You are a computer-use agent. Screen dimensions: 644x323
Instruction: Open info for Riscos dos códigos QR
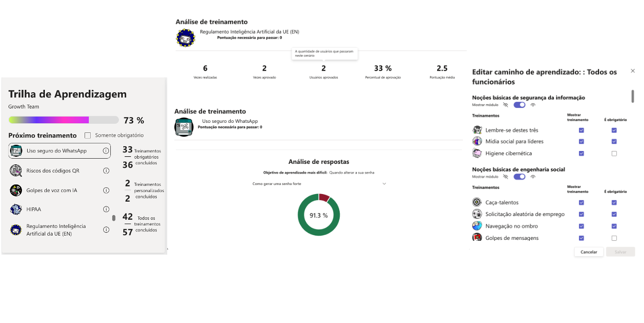106,171
